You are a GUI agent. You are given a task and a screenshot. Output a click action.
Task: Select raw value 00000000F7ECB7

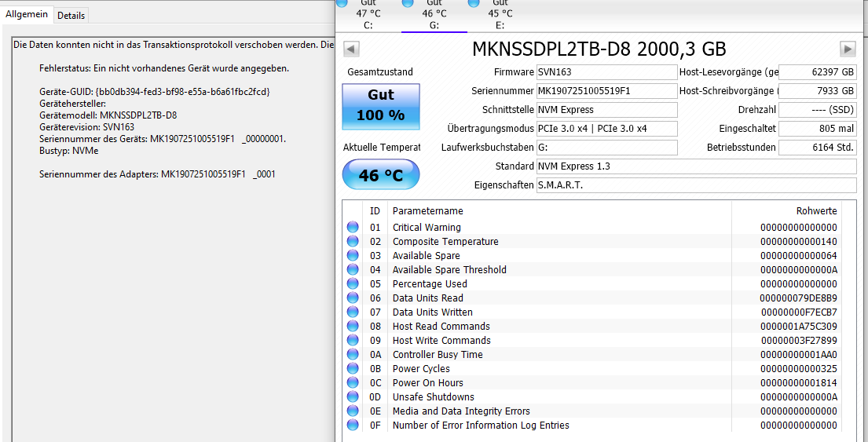click(x=799, y=312)
